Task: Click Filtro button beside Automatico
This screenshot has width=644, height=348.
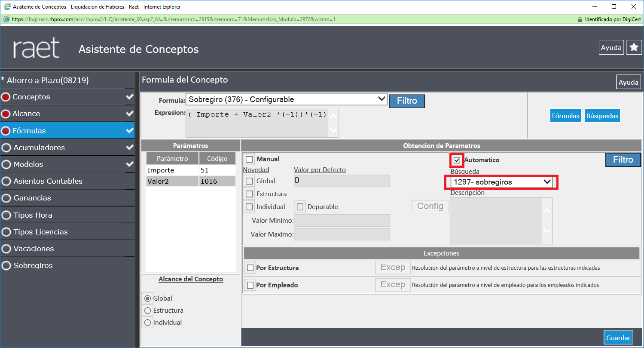Action: click(623, 160)
